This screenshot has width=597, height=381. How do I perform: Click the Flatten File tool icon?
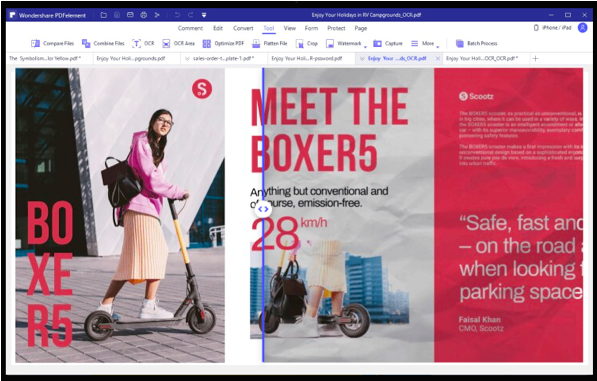pyautogui.click(x=256, y=43)
